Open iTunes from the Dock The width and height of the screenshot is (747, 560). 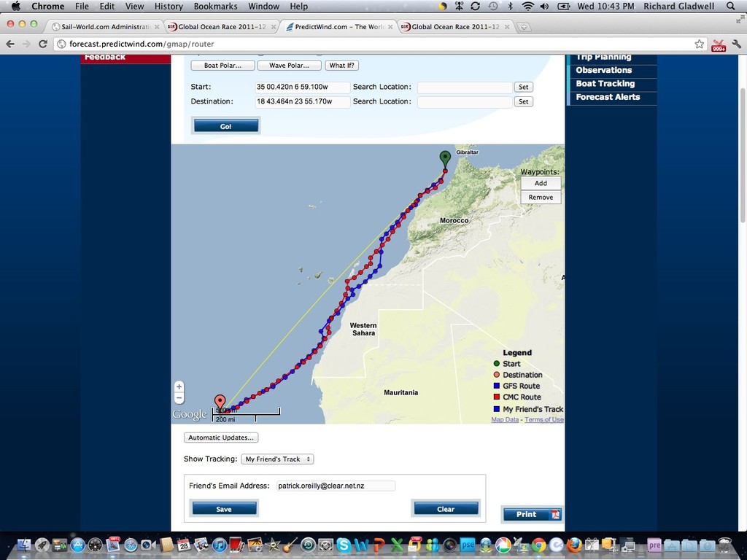tap(219, 544)
